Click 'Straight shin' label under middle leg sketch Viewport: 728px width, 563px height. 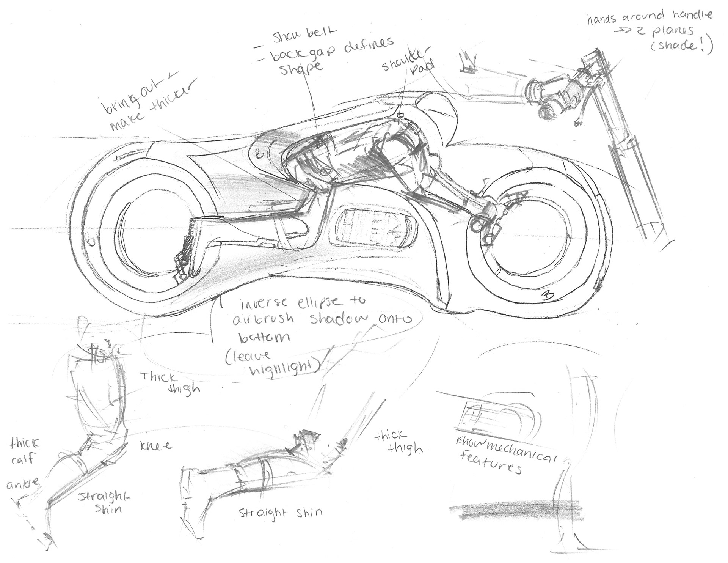point(281,512)
